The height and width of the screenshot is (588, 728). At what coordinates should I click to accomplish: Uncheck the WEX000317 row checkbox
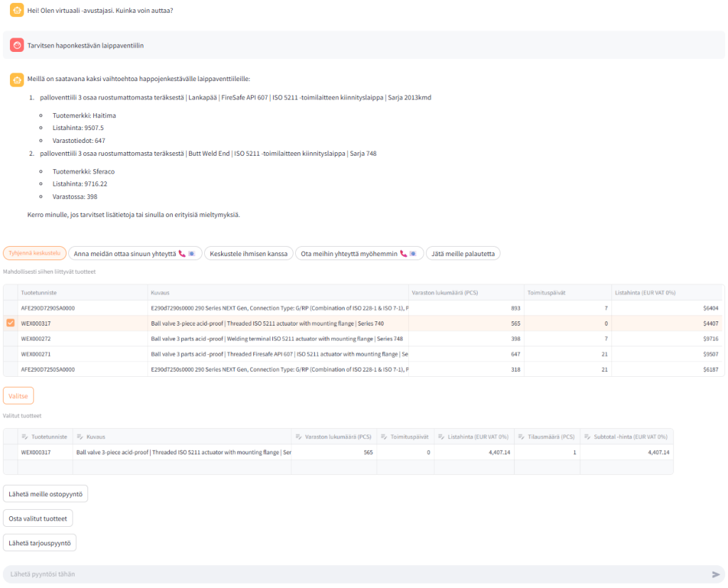click(11, 324)
